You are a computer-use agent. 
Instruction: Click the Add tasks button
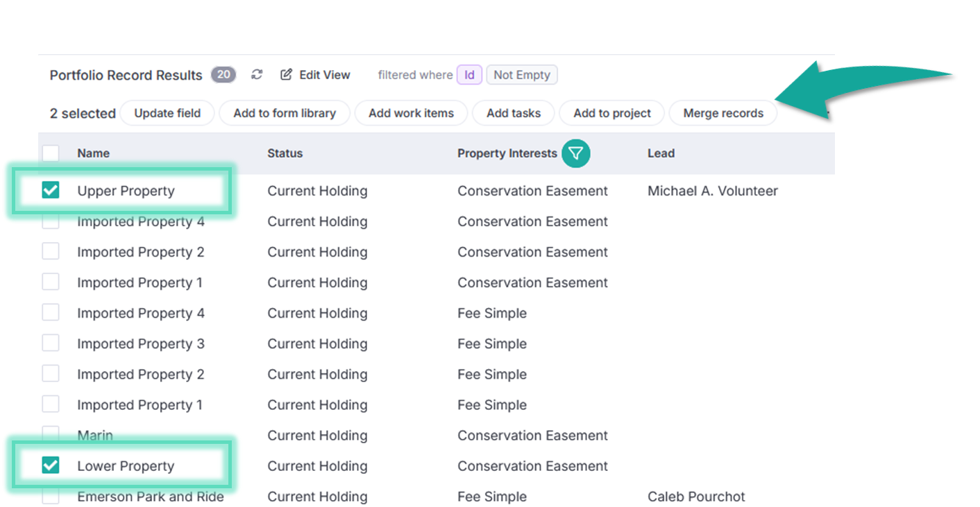point(514,113)
